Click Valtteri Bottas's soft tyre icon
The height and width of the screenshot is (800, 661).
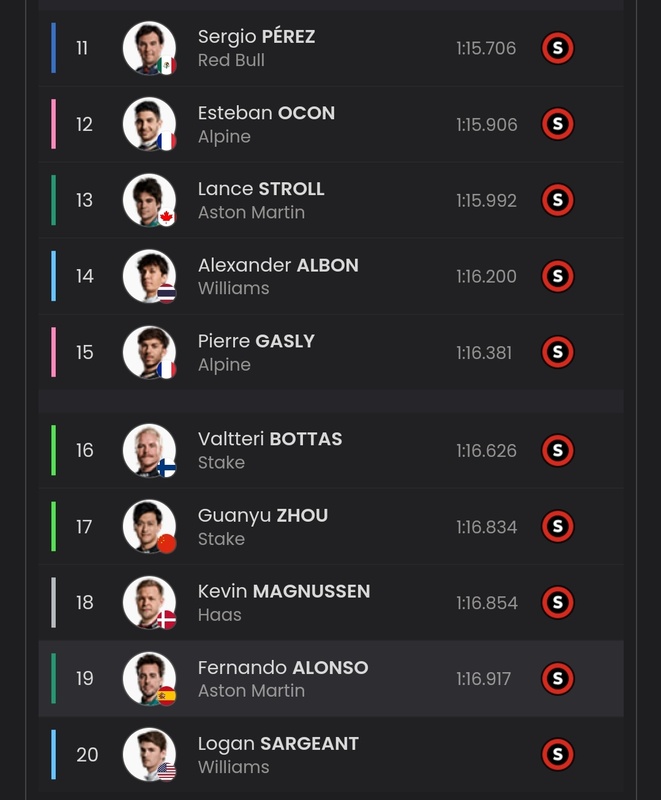tap(557, 451)
